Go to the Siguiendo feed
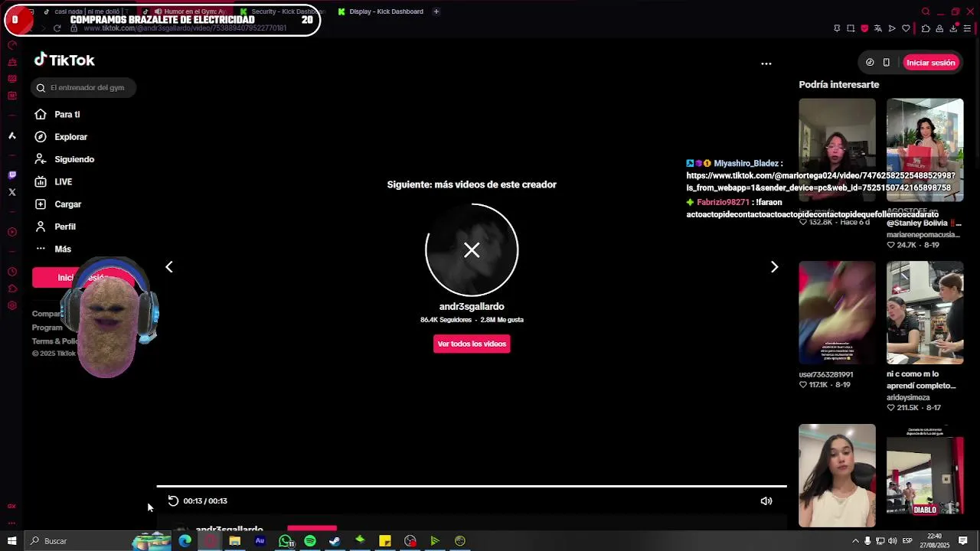Screen dimensions: 980x551 click(x=64, y=159)
